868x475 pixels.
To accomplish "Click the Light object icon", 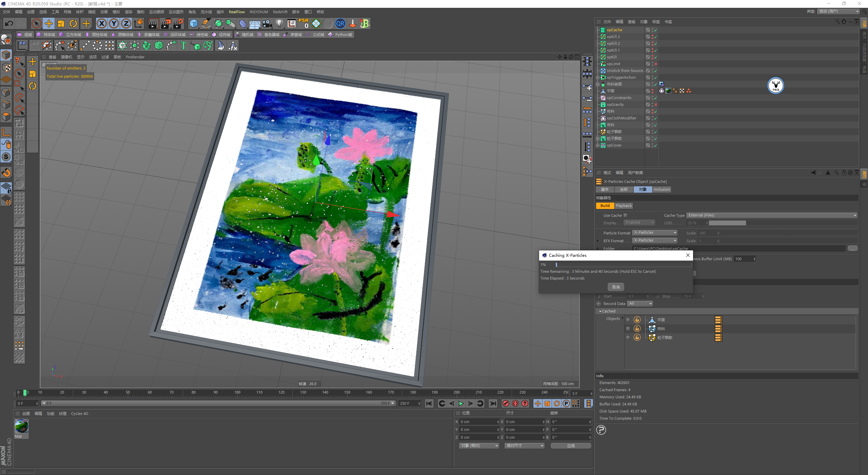I will (x=279, y=23).
